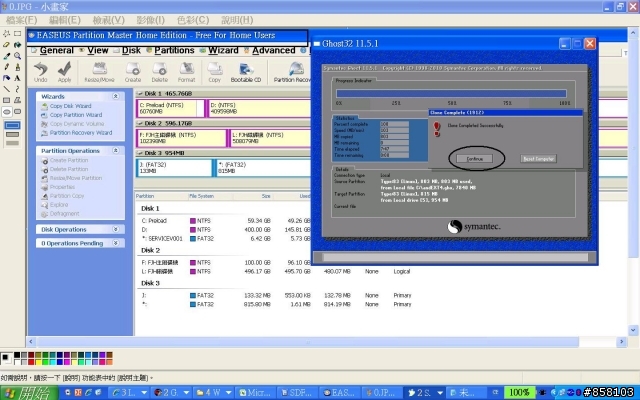Screen dimensions: 640x400
Task: Switch to the SDF... taskbar button
Action: click(x=297, y=393)
